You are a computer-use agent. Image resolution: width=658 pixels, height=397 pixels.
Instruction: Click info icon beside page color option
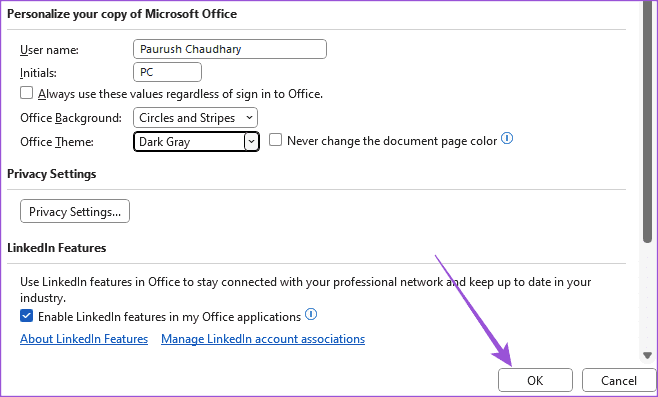point(507,138)
